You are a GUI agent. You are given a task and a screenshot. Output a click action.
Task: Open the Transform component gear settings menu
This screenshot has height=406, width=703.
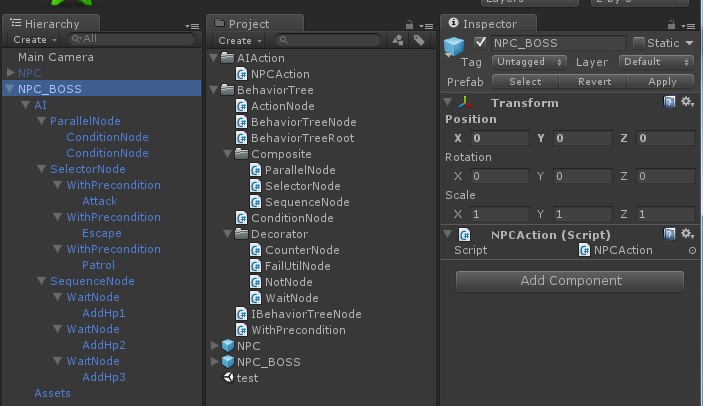pyautogui.click(x=687, y=102)
